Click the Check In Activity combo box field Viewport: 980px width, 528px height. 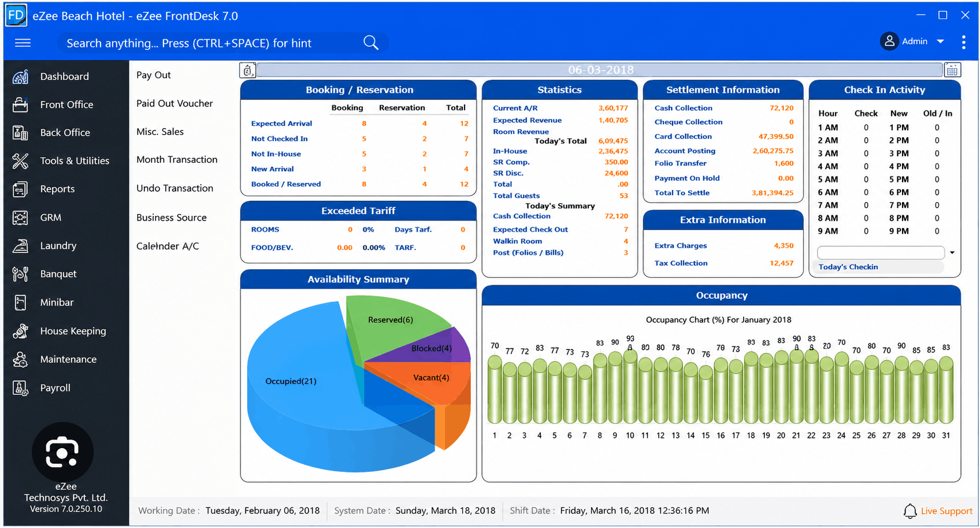tap(881, 253)
